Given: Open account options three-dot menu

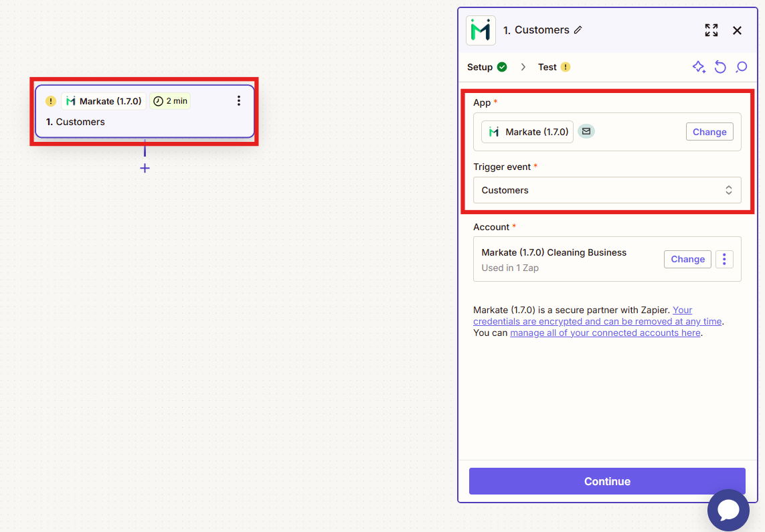Looking at the screenshot, I should coord(724,259).
